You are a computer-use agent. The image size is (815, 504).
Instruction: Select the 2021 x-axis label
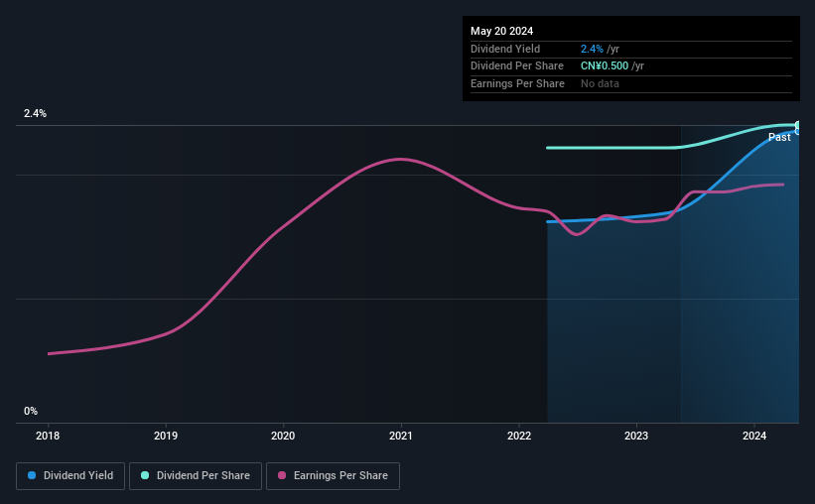[401, 436]
